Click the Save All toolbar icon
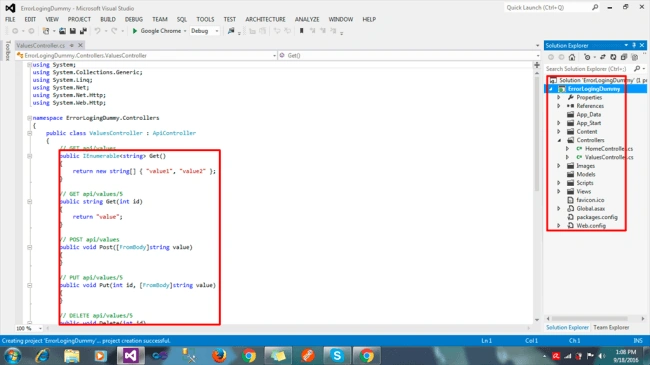This screenshot has width=650, height=365. click(x=83, y=31)
